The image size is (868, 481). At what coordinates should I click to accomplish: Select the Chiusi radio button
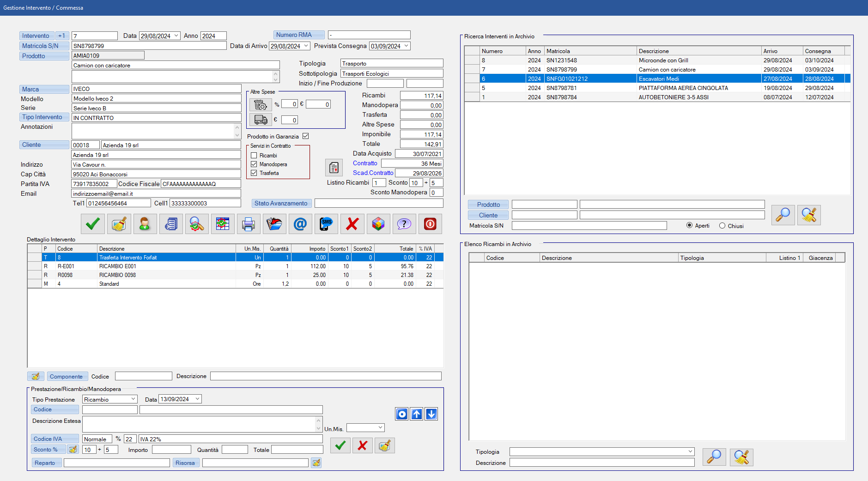click(x=722, y=226)
